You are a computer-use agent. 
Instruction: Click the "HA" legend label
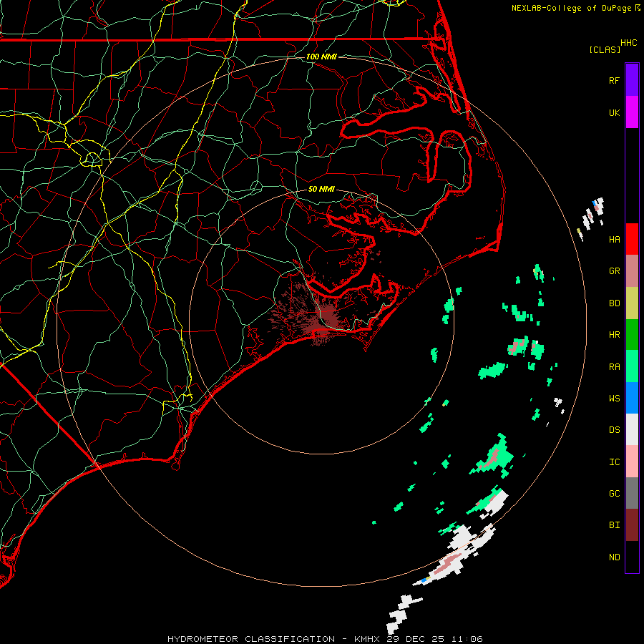pyautogui.click(x=614, y=240)
